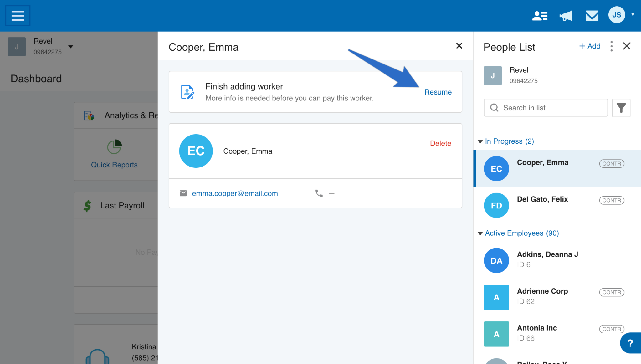Open the mail envelope icon
Viewport: 641px width, 364px height.
(592, 15)
